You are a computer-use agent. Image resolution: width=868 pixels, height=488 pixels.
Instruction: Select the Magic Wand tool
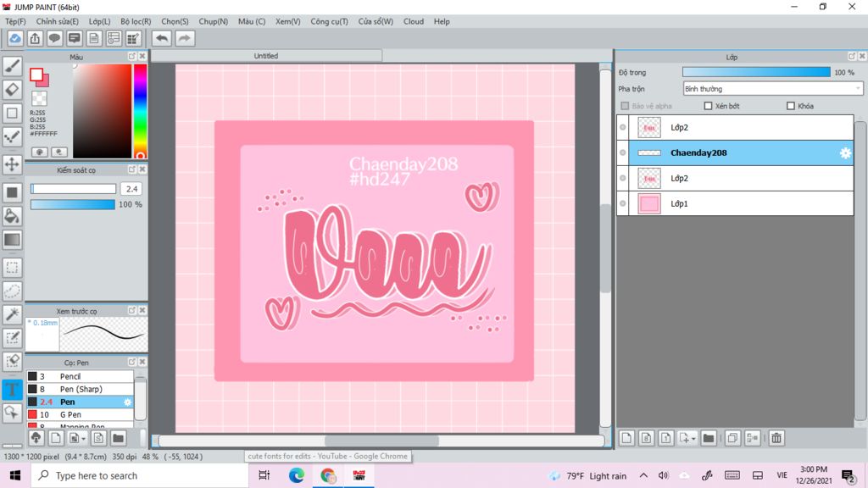pos(12,314)
